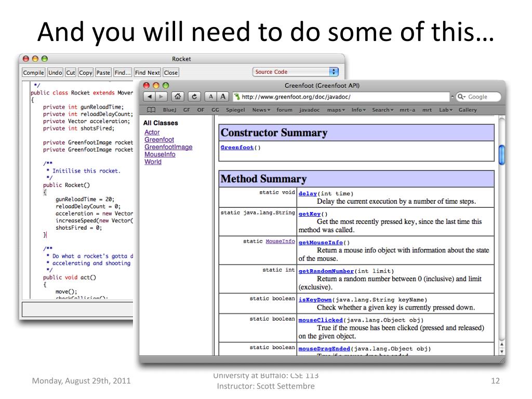Open the maps bookmarks dropdown
The image size is (532, 399).
tap(336, 110)
